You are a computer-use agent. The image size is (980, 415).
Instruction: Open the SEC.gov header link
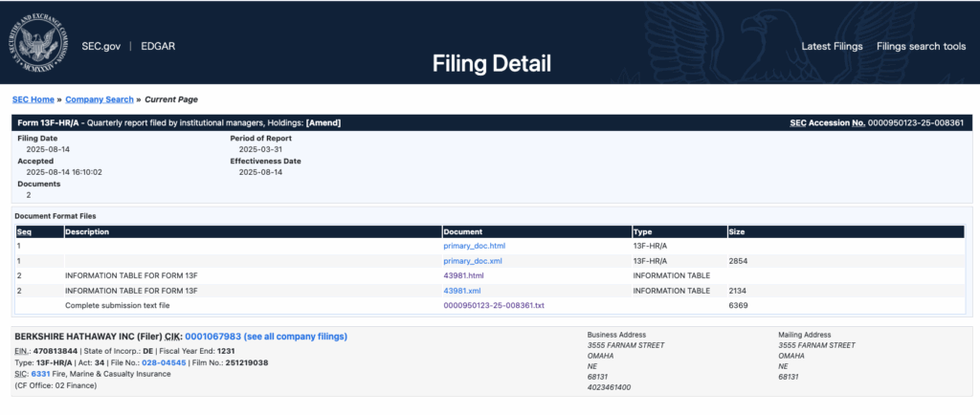(102, 47)
